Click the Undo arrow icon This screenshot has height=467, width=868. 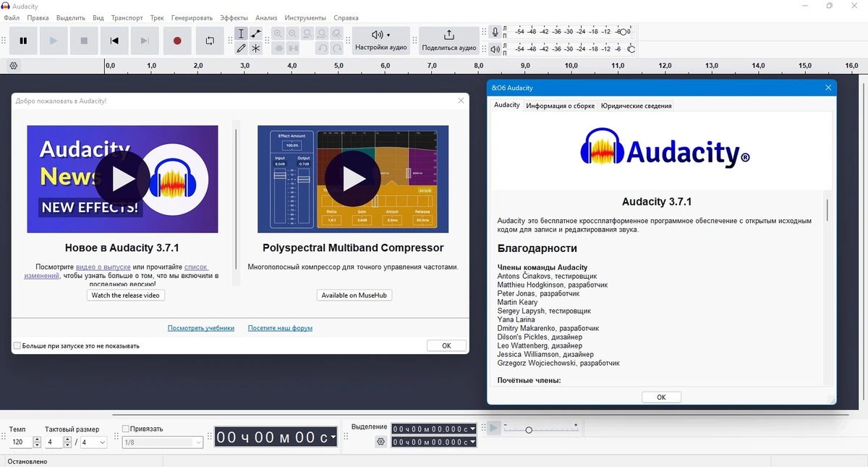[x=323, y=49]
